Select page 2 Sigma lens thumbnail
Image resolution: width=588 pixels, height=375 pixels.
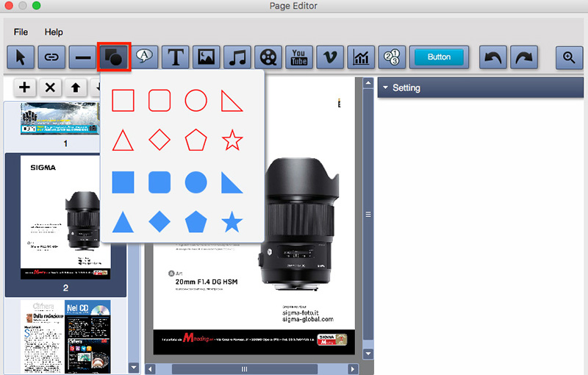click(x=65, y=218)
